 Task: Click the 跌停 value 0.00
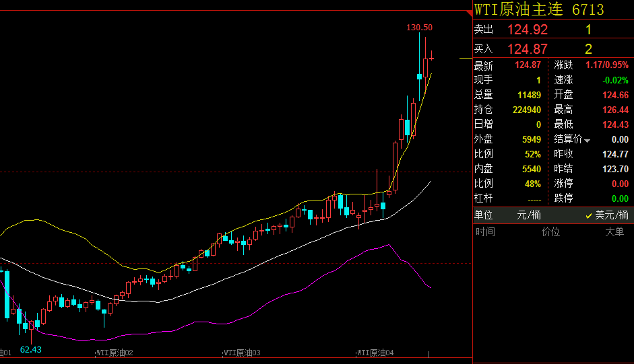621,198
